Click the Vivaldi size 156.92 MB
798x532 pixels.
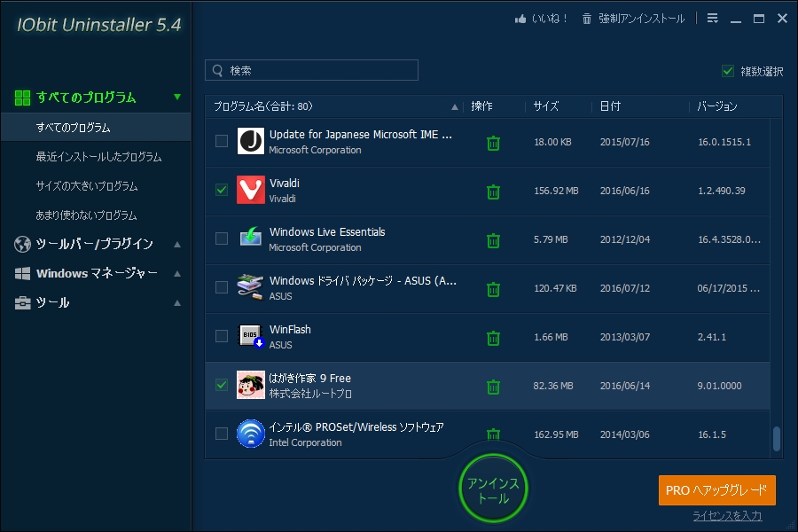point(556,191)
